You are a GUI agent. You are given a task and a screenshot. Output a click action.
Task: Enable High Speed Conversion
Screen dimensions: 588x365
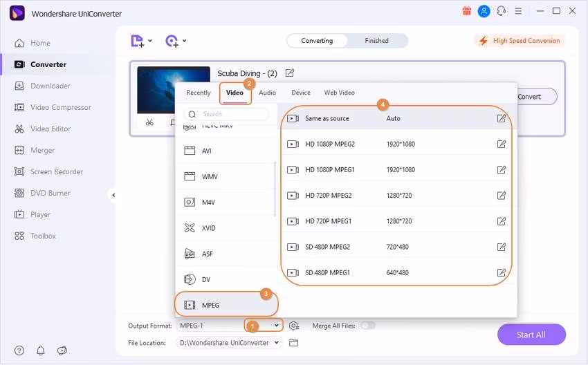520,41
